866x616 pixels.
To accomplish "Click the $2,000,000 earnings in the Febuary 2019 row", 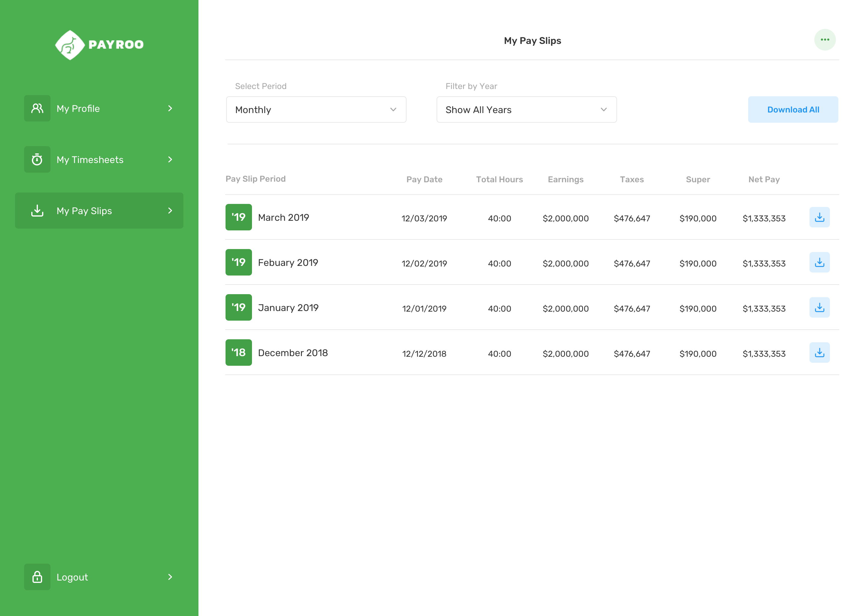I will point(565,263).
